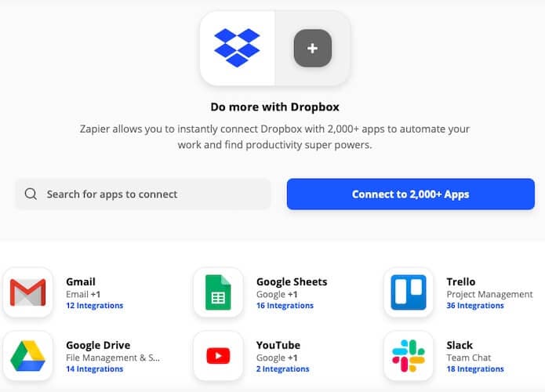Click the Do more with Dropbox heading
Viewport: 545px width, 392px height.
click(x=274, y=107)
